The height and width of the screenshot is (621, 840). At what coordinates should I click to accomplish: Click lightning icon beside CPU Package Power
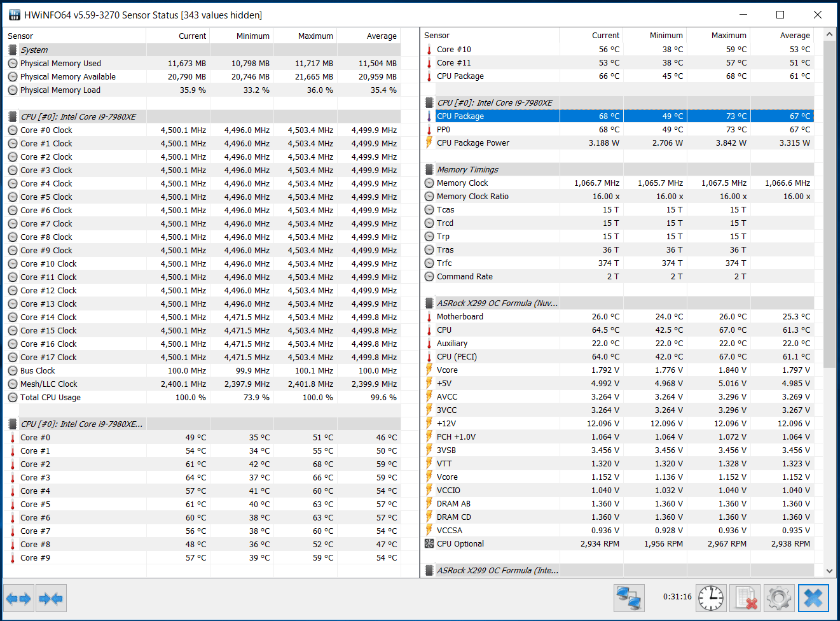(x=429, y=143)
